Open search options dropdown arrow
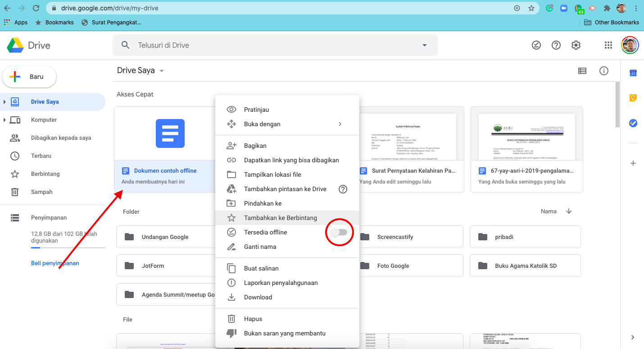Screen dimensions: 644x349 point(424,45)
